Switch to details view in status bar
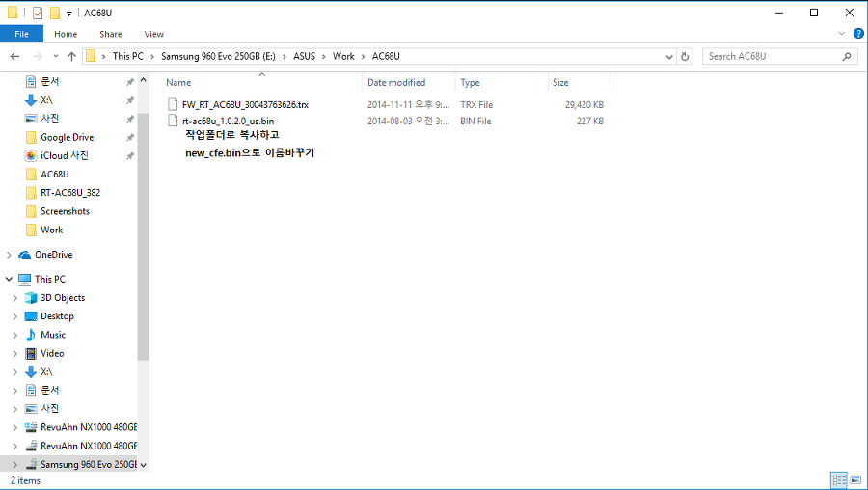 click(x=839, y=479)
